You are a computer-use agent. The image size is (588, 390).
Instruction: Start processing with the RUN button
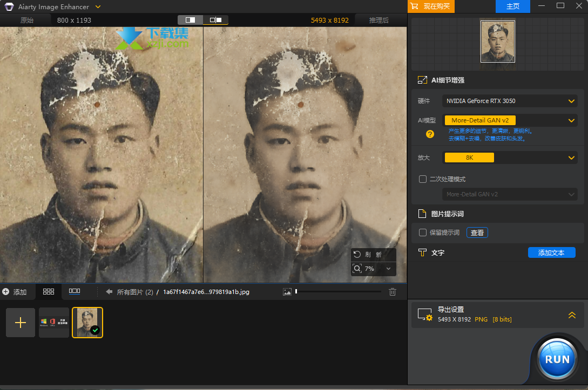[x=557, y=359]
